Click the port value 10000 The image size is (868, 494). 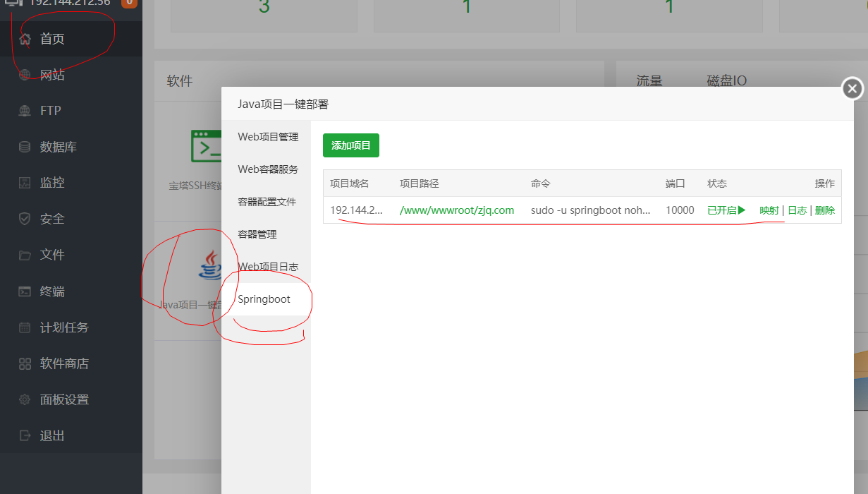coord(680,210)
